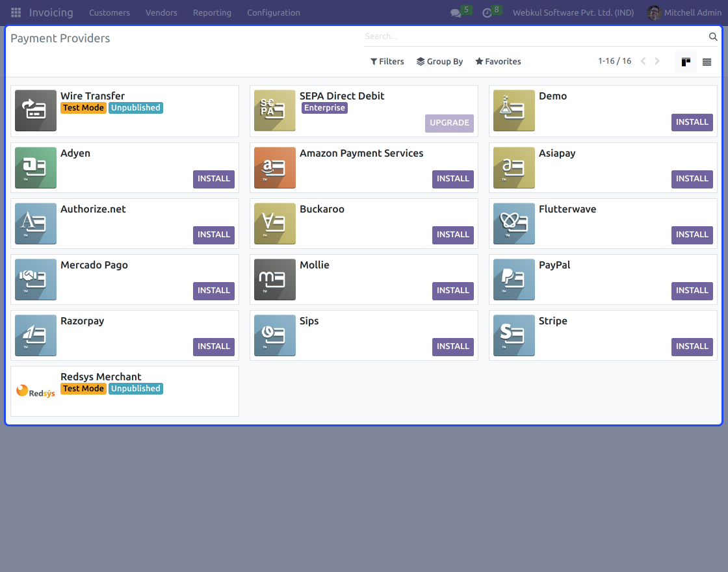728x572 pixels.
Task: Click the SEPA Direct Debit provider icon
Action: [x=275, y=110]
